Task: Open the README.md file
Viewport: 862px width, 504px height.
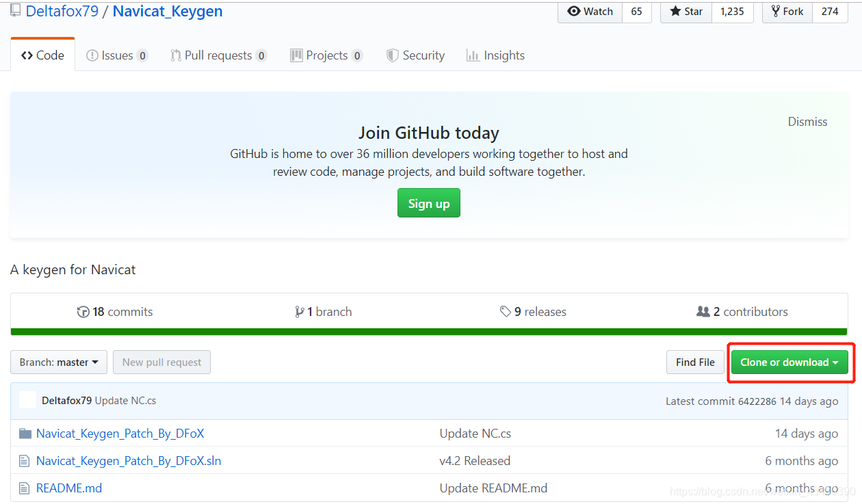Action: (x=69, y=488)
